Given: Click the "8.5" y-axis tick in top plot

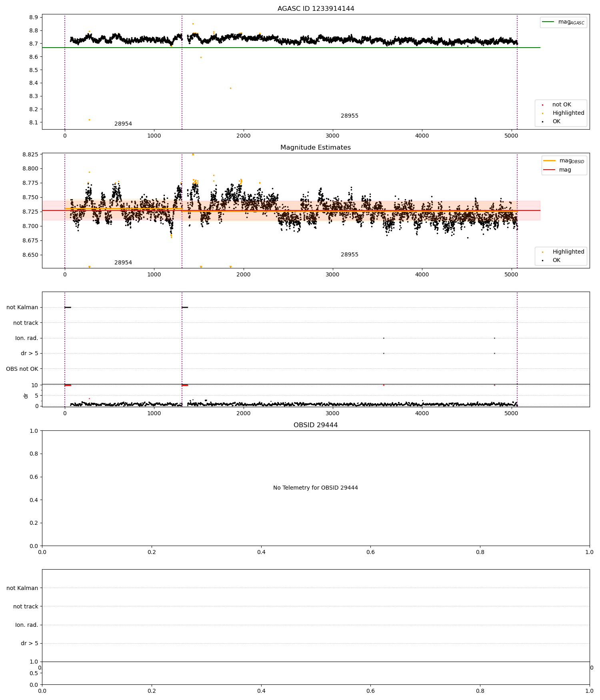Looking at the screenshot, I should tap(34, 70).
